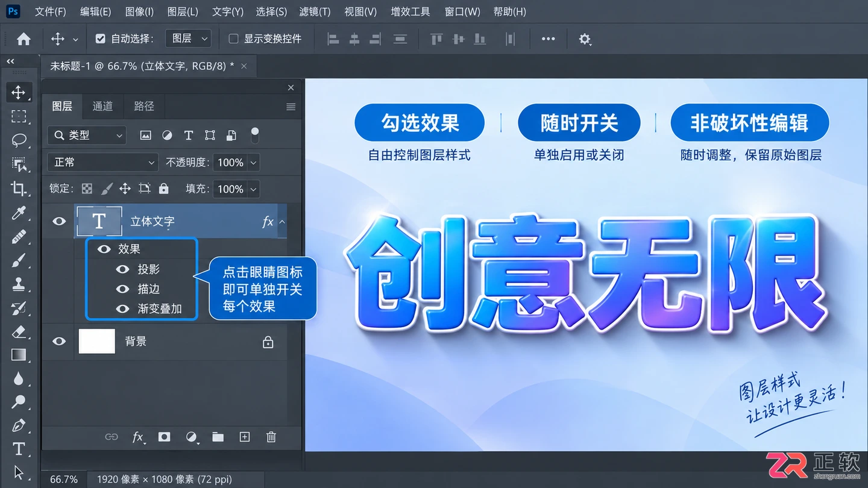Open the 滤镜(T) menu

click(x=315, y=11)
